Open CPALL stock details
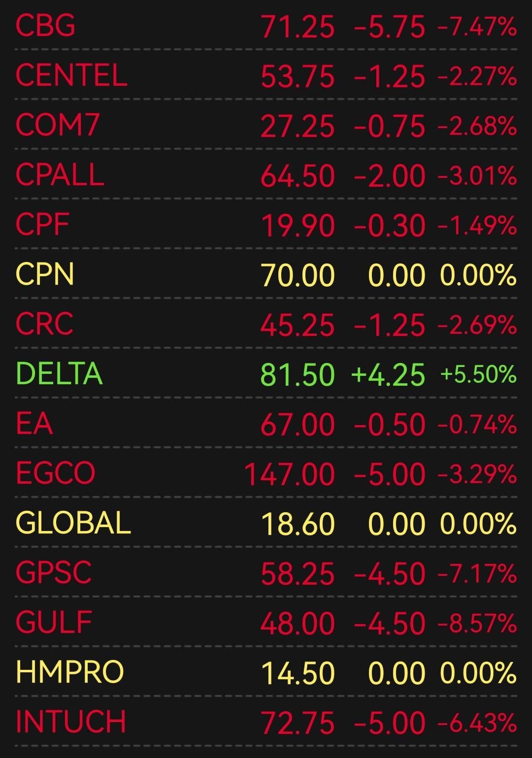 pyautogui.click(x=60, y=175)
